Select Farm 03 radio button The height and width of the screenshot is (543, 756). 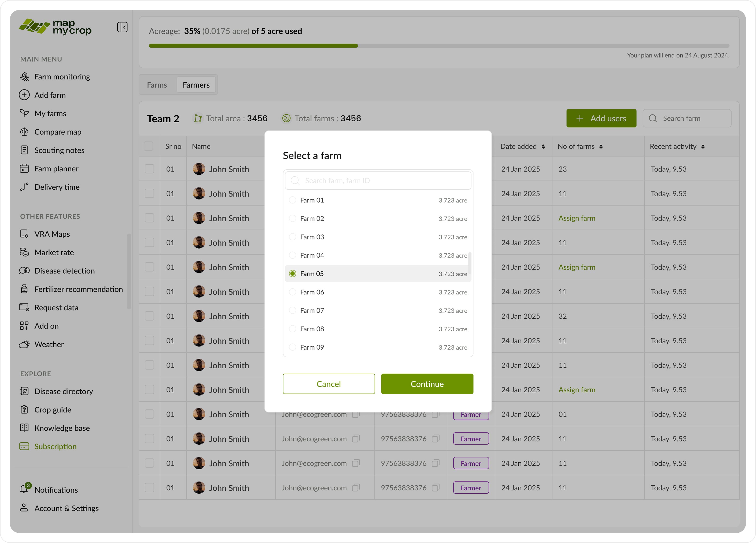pyautogui.click(x=292, y=237)
